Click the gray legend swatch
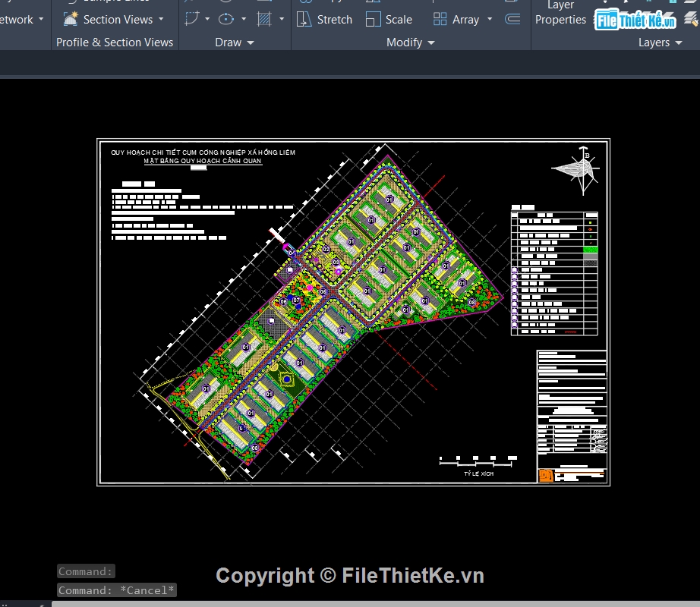 point(591,256)
